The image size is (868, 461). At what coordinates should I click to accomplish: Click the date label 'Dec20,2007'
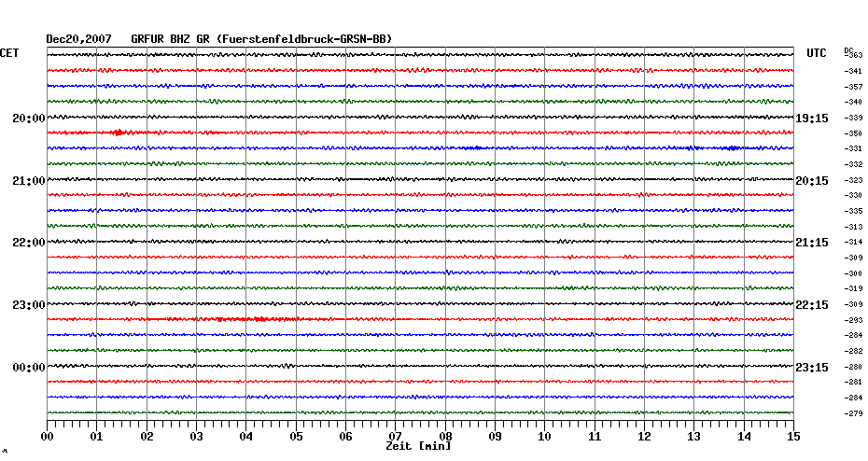[x=78, y=39]
